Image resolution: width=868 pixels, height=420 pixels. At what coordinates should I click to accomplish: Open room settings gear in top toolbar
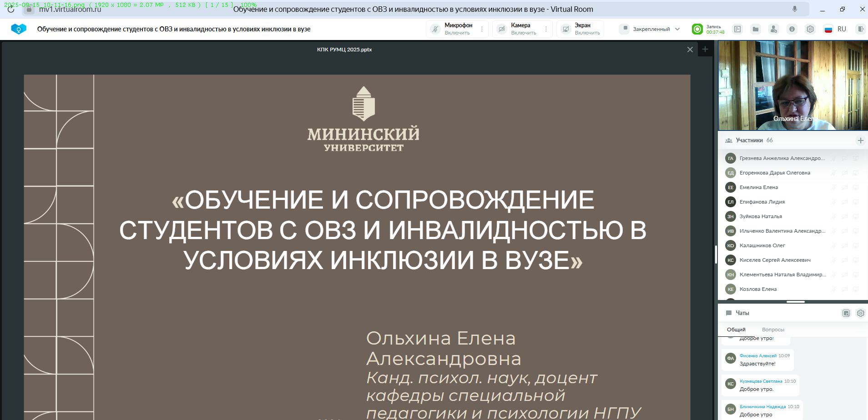coord(810,29)
